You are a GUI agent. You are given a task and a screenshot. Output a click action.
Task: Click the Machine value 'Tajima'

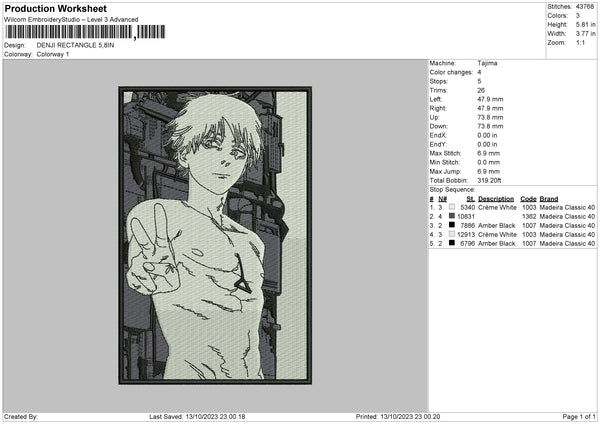coord(487,63)
